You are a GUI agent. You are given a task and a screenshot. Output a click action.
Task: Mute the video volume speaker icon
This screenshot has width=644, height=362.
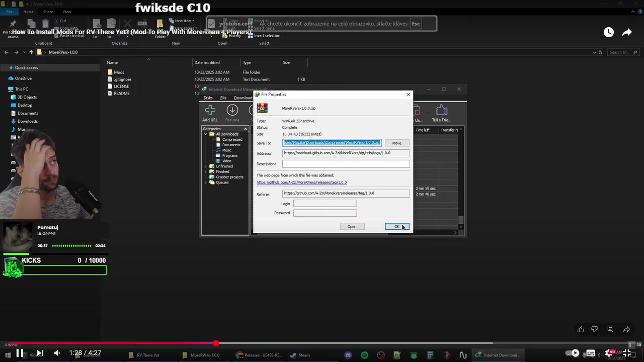point(57,353)
